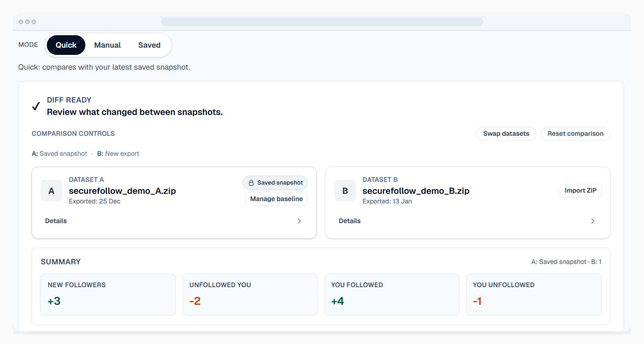
Task: Click the browser address bar
Action: (x=322, y=22)
